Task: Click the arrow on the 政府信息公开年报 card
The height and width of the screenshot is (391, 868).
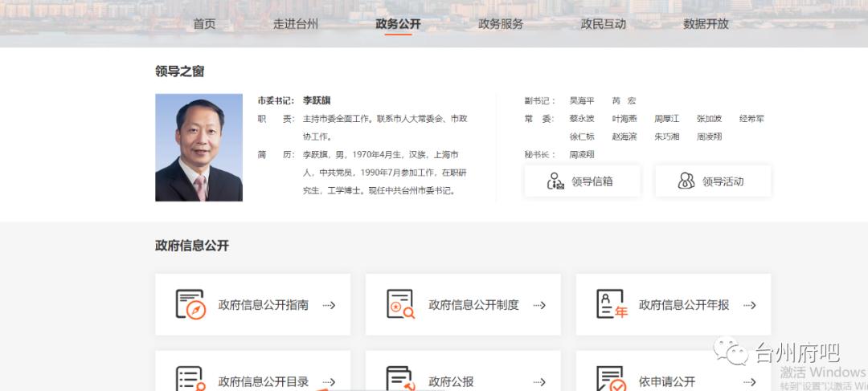Action: [750, 305]
